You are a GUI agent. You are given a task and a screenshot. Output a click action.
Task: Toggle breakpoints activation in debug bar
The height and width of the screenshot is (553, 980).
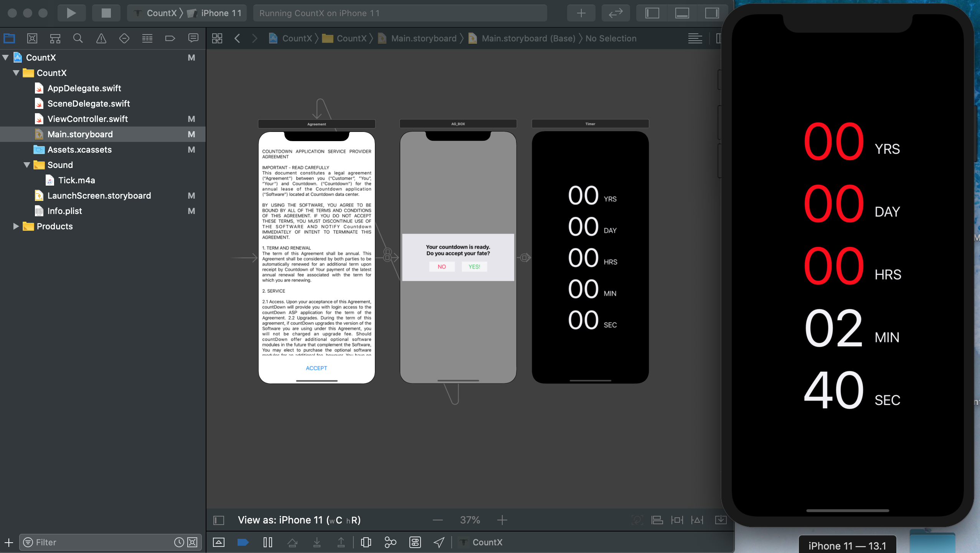243,542
